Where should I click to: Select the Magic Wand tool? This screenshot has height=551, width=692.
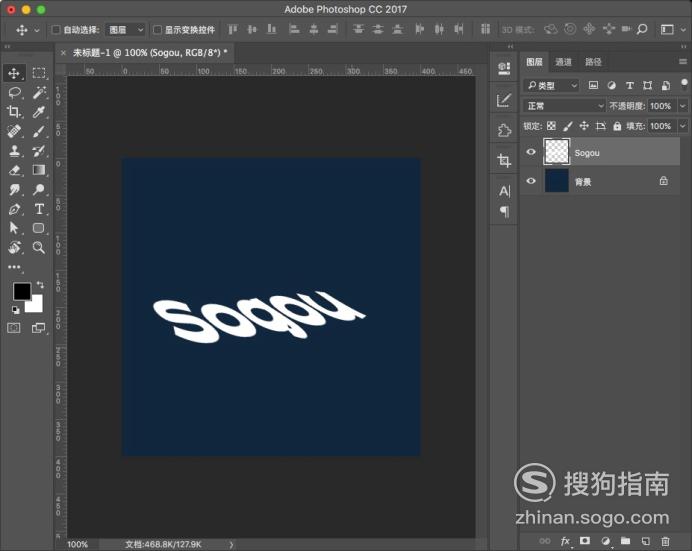coord(39,93)
